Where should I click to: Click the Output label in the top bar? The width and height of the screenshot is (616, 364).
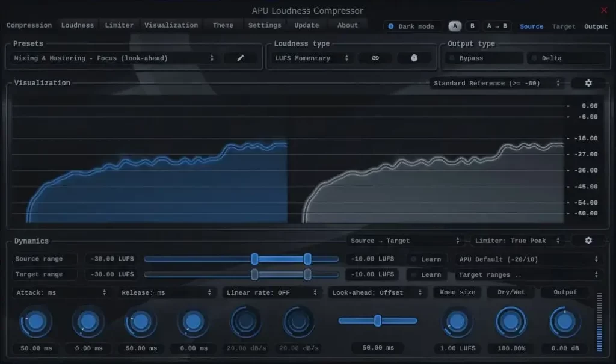point(596,26)
